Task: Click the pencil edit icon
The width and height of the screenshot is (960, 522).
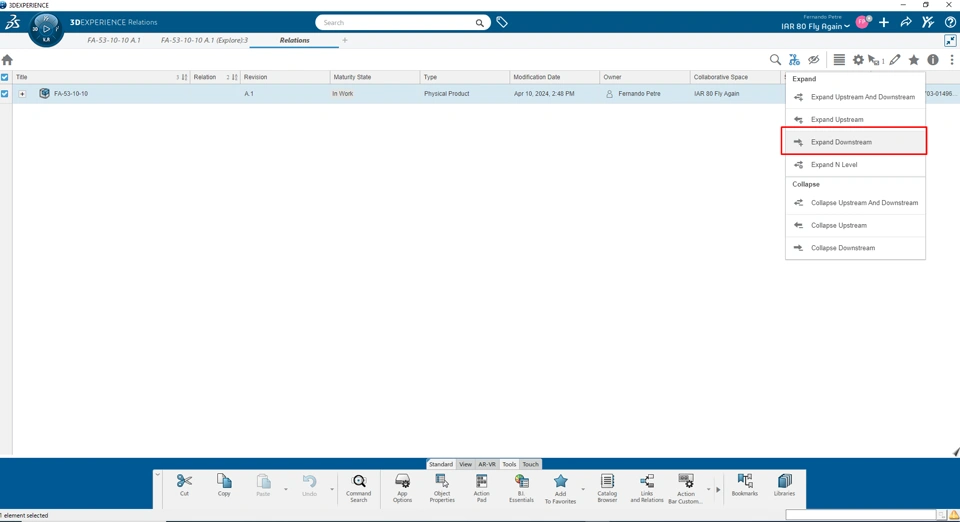Action: 895,59
